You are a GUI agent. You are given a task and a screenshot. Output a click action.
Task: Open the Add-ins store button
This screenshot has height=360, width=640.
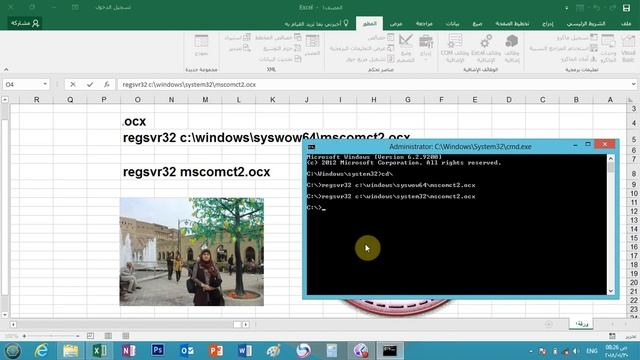(511, 48)
